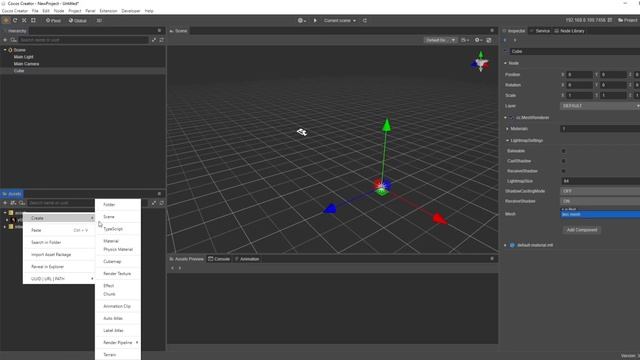
Task: Toggle 3D view mode button
Action: 99,20
